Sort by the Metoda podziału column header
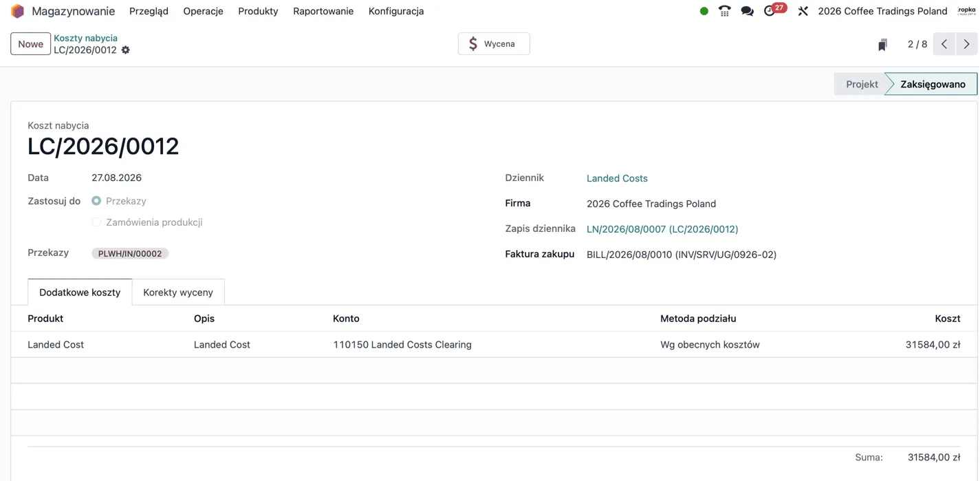980x481 pixels. pos(698,319)
